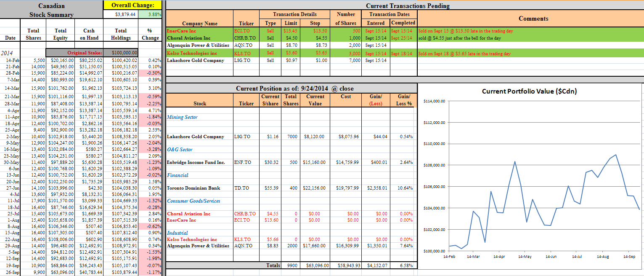Click comment 'Sold on Sept 18 @ $5.65'
This screenshot has width=644, height=276.
point(464,54)
